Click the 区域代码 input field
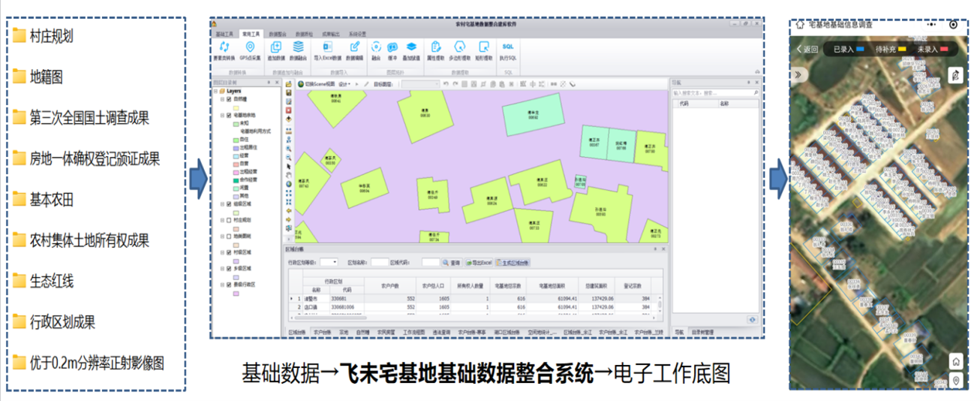This screenshot has width=980, height=401. [x=430, y=263]
